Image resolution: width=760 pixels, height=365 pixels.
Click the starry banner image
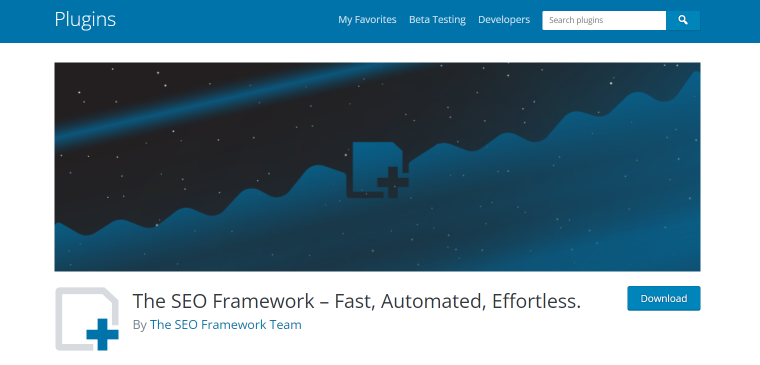(377, 167)
